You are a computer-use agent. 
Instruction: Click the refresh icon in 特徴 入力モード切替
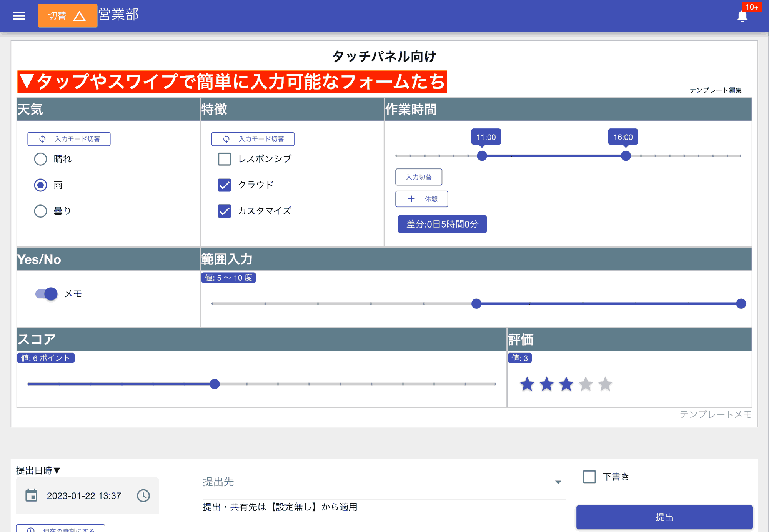pos(226,139)
